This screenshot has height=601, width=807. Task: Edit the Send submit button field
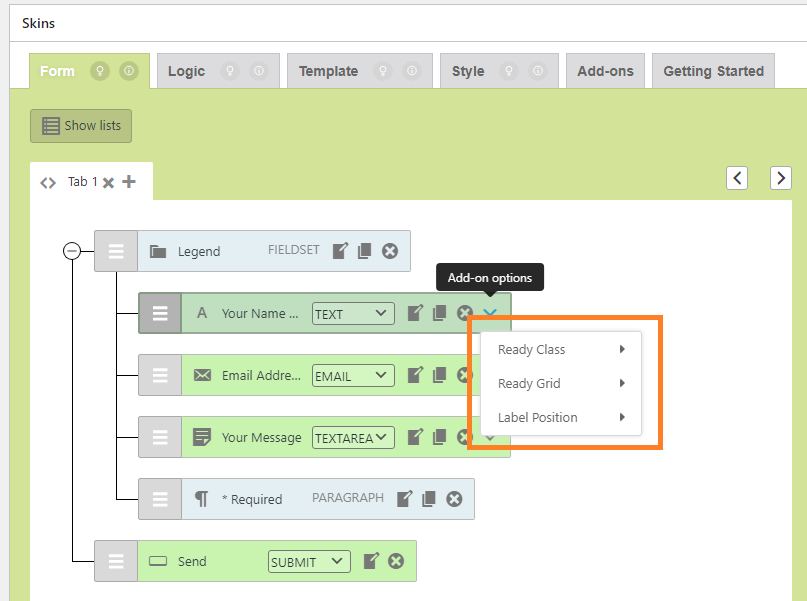(371, 561)
